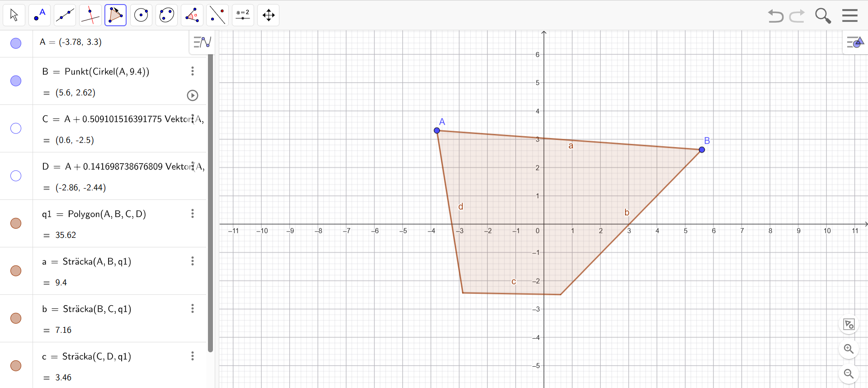Click polygon area value 35.62
868x388 pixels.
click(66, 235)
